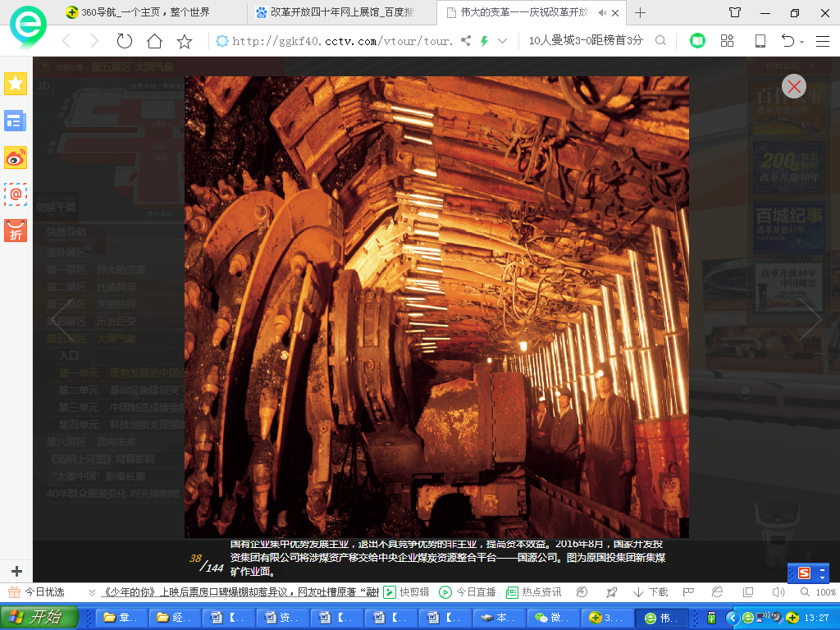Close the photo lightbox viewer
The image size is (840, 630).
(793, 86)
